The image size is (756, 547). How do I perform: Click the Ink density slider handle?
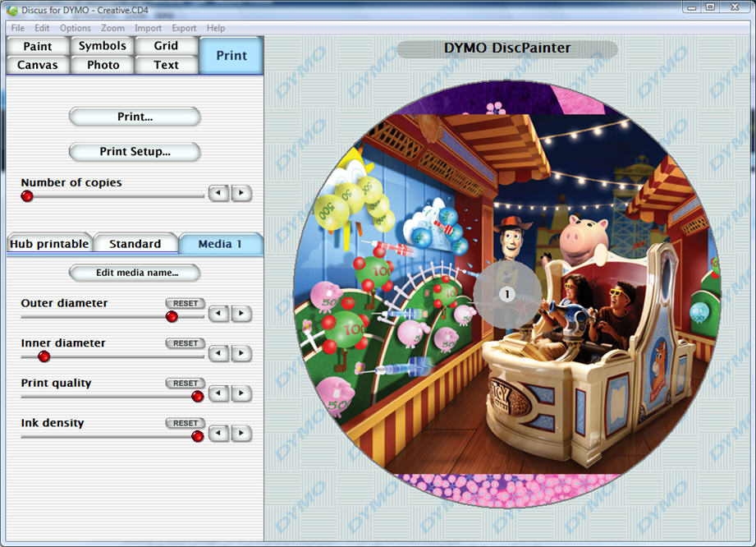tap(197, 436)
